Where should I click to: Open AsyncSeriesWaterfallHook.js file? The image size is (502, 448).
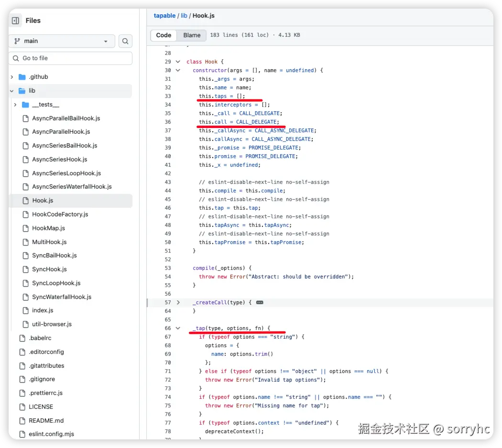coord(72,187)
